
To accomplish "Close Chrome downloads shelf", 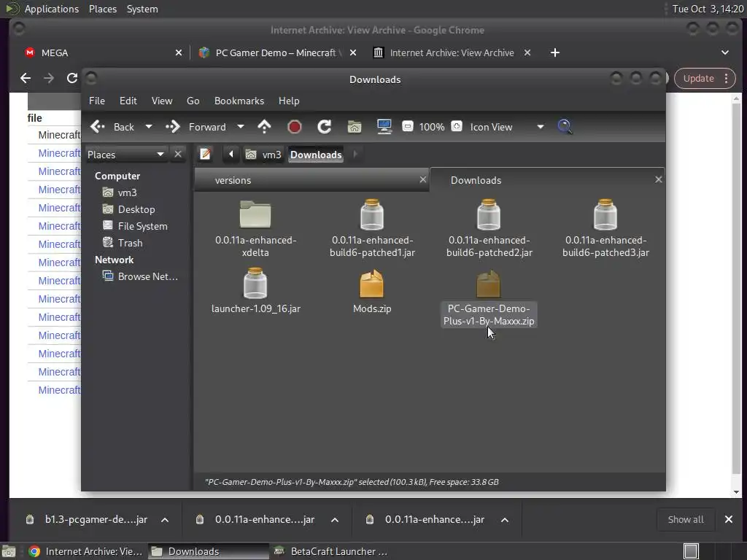I will tap(729, 519).
